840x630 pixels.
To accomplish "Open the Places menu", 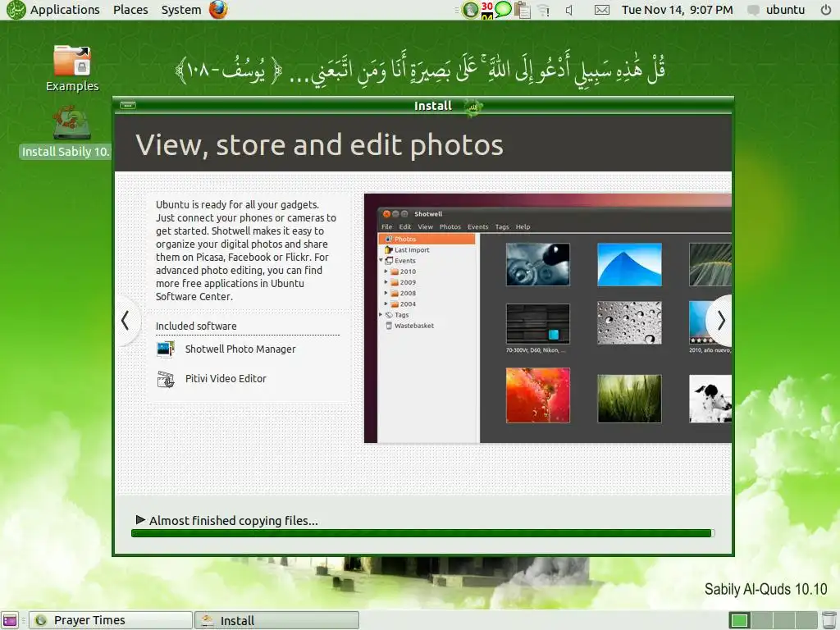I will (x=130, y=10).
